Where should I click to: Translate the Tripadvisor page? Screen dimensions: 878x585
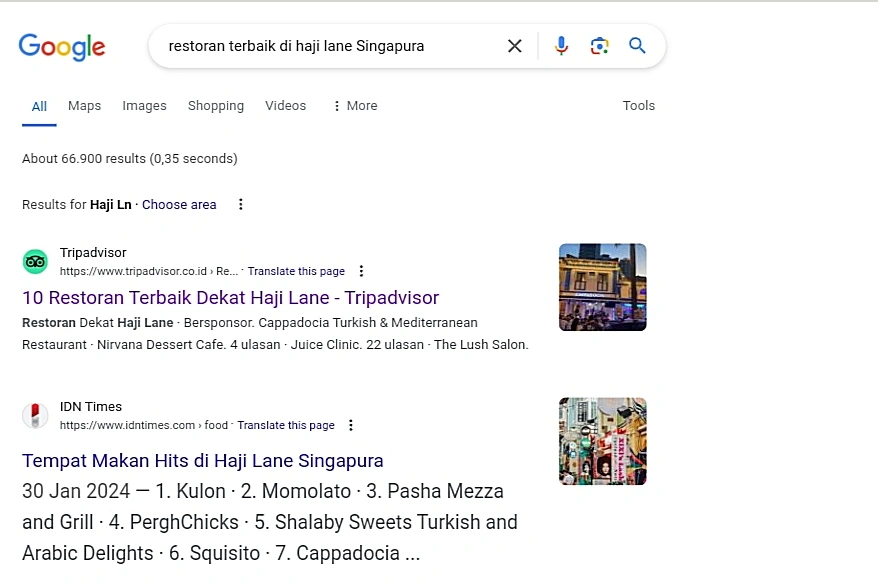tap(296, 272)
